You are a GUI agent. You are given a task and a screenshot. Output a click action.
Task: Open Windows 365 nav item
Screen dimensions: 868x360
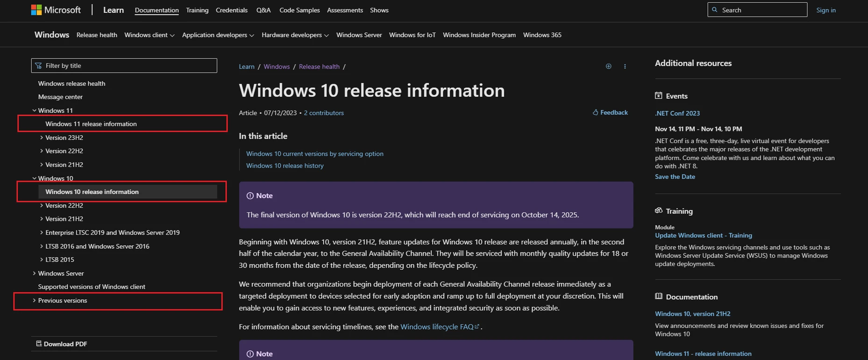point(542,35)
